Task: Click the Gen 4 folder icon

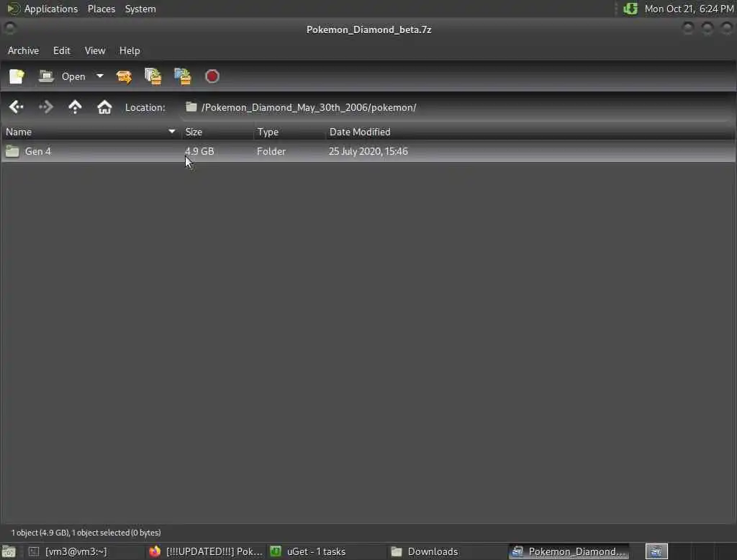Action: (x=12, y=151)
